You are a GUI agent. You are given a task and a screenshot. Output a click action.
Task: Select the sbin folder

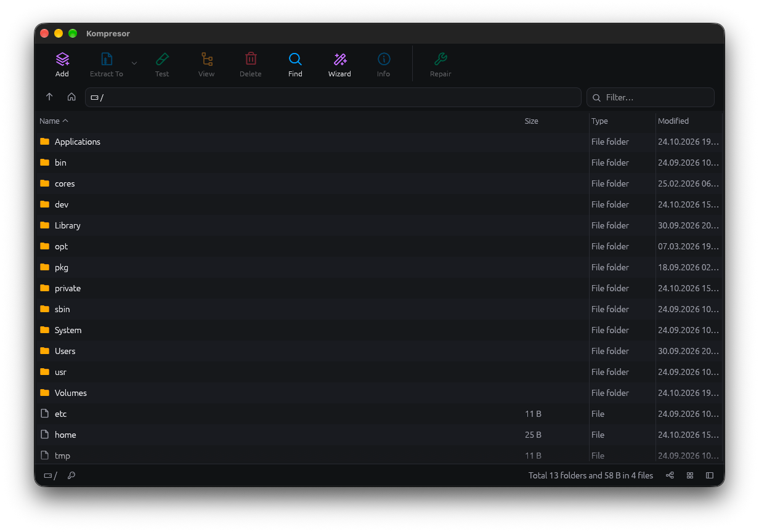[378, 309]
